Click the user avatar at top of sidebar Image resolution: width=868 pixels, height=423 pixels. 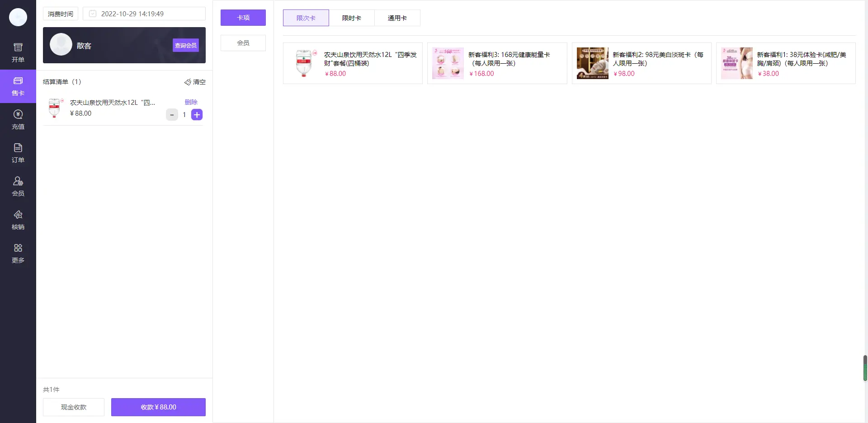(18, 17)
